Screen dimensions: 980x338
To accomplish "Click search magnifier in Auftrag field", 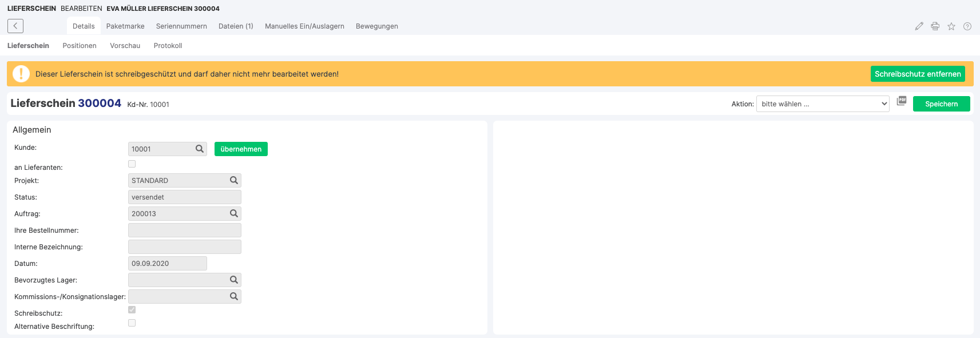I will point(234,213).
